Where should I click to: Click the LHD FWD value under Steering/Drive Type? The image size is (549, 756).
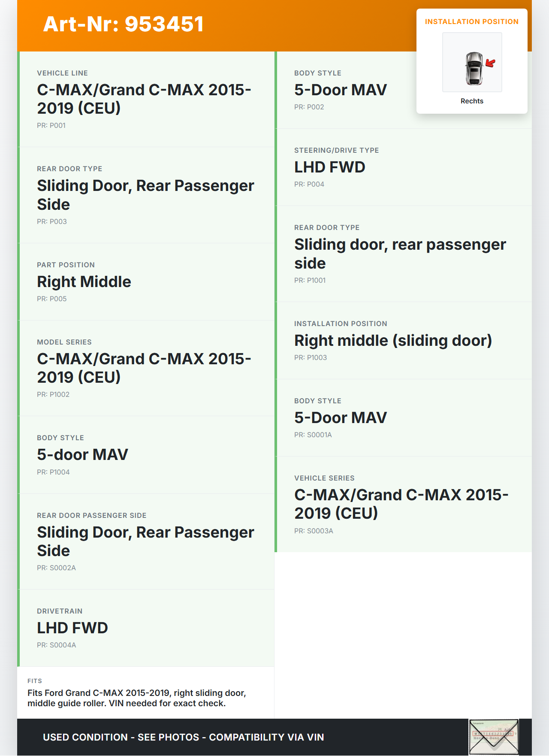329,167
